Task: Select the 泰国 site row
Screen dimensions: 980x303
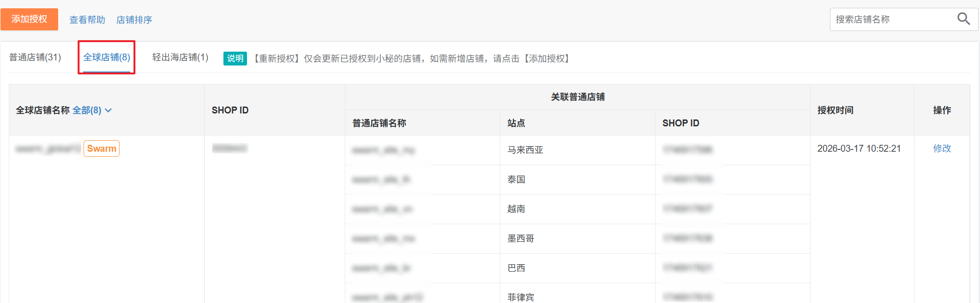Action: 516,179
